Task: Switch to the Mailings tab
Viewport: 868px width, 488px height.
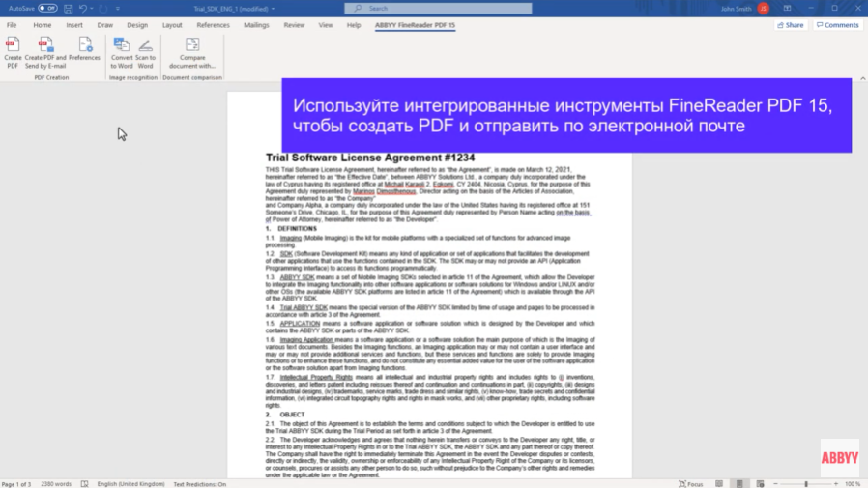Action: tap(256, 25)
